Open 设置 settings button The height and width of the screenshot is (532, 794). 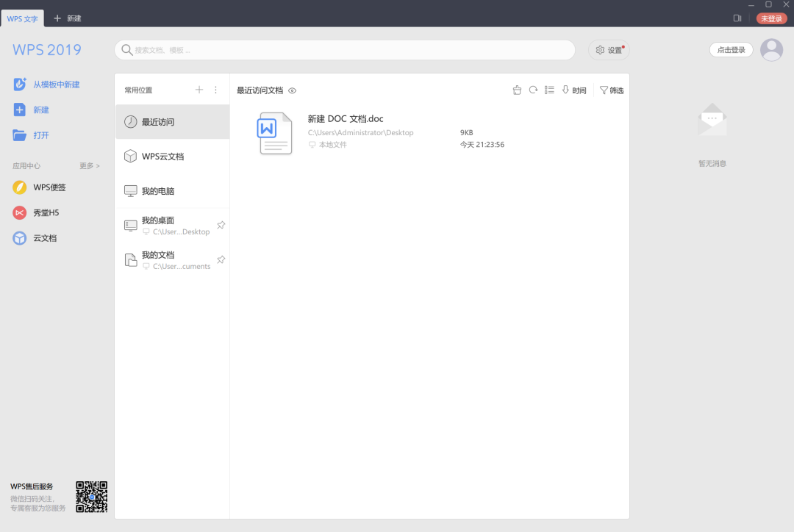(609, 50)
